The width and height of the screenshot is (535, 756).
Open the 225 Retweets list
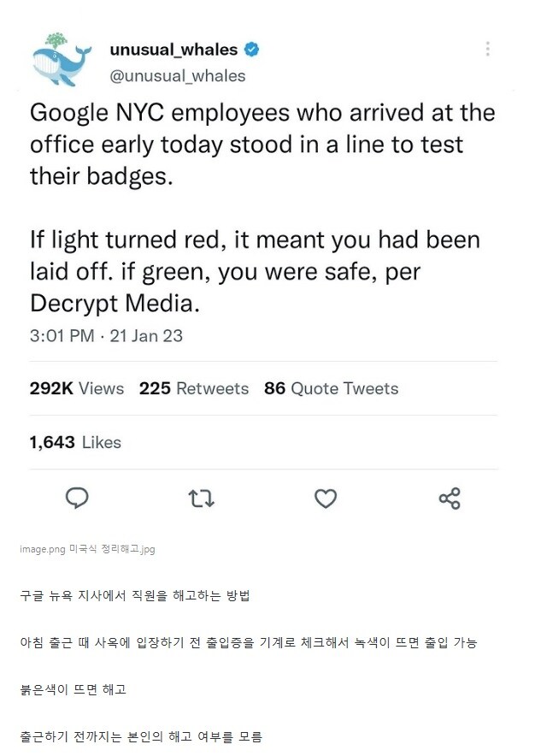(x=193, y=388)
